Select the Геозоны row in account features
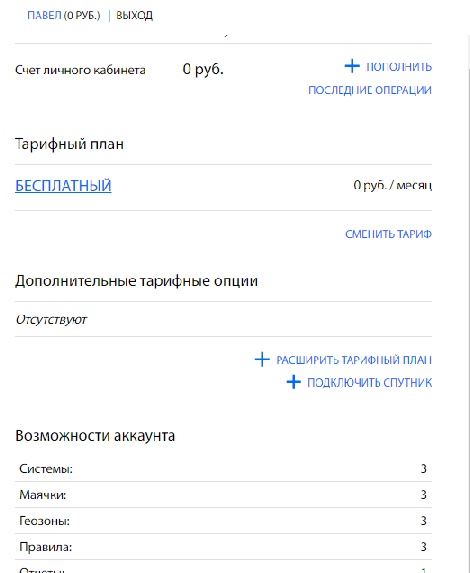This screenshot has height=573, width=470. coord(223,520)
